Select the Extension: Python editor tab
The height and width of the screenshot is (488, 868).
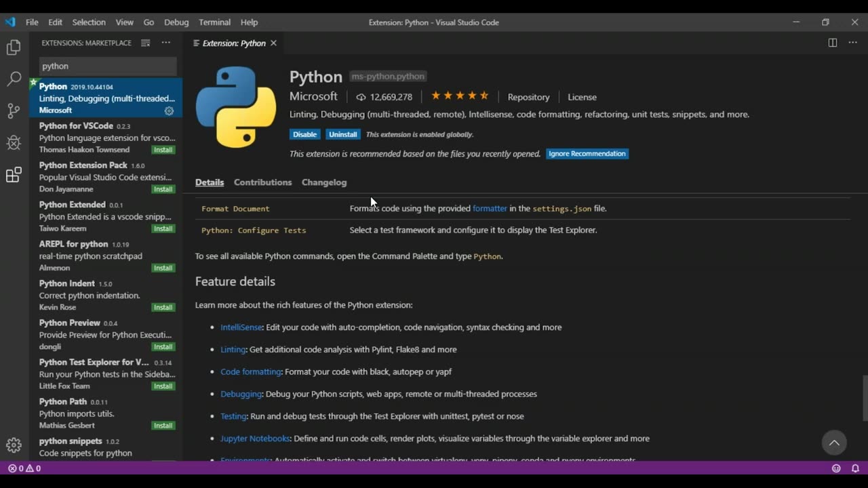pyautogui.click(x=234, y=43)
